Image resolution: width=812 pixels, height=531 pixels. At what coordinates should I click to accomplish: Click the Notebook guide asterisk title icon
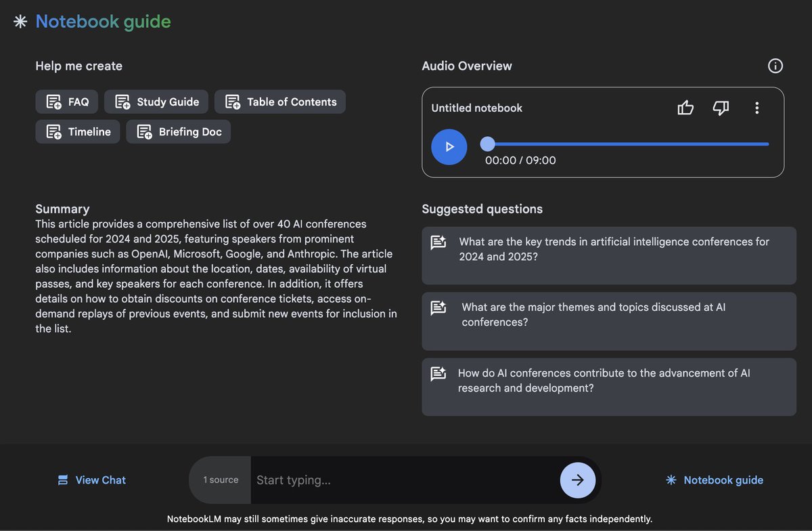coord(20,22)
